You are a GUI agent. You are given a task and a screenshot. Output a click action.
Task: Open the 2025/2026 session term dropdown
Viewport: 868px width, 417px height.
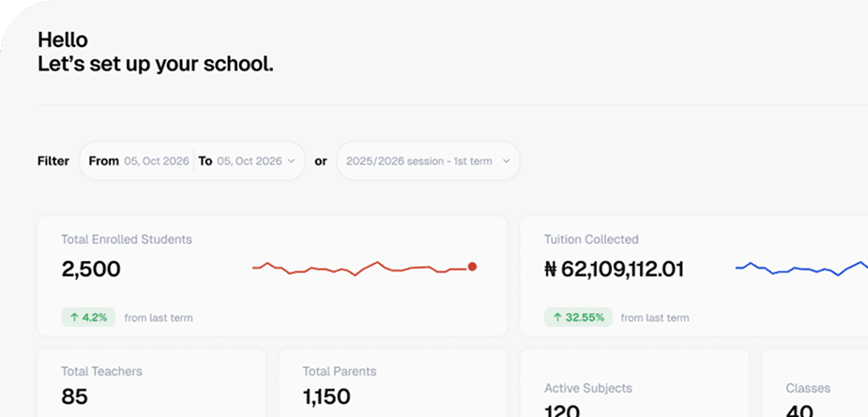pyautogui.click(x=428, y=162)
